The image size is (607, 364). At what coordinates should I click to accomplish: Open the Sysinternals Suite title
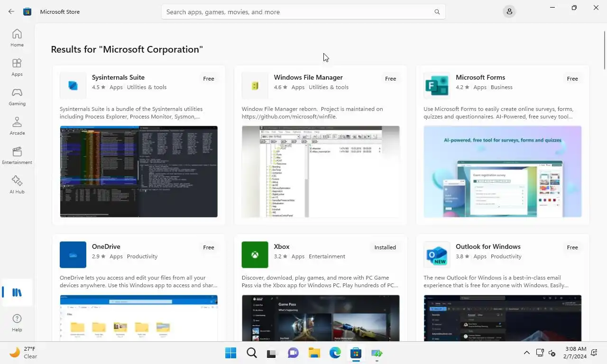click(x=118, y=77)
